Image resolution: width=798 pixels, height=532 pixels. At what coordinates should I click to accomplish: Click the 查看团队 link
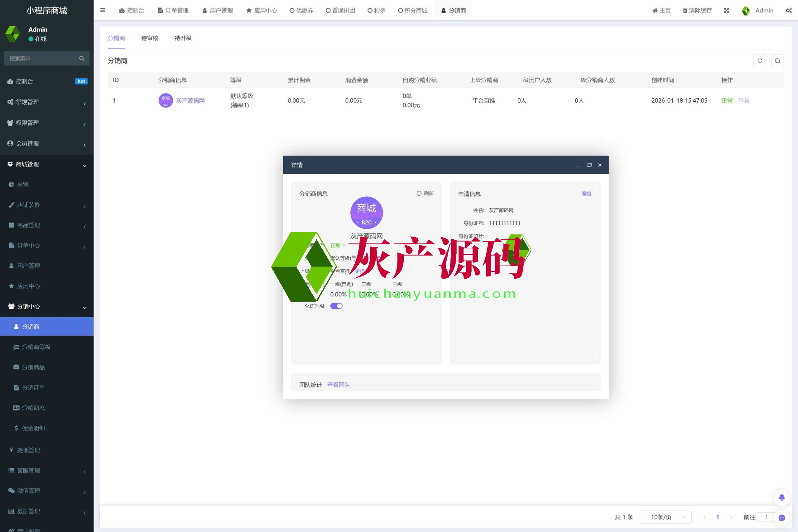tap(338, 385)
